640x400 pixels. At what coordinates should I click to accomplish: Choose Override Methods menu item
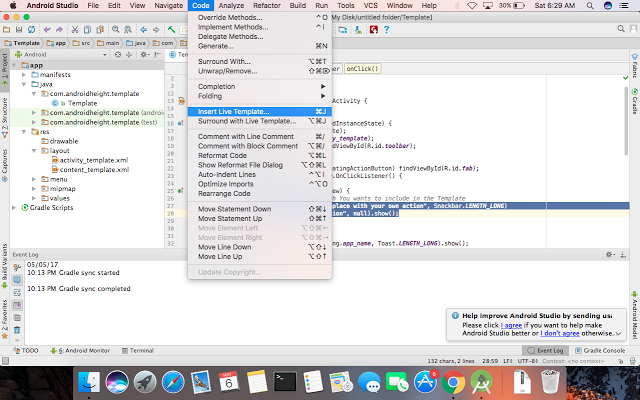[x=260, y=18]
